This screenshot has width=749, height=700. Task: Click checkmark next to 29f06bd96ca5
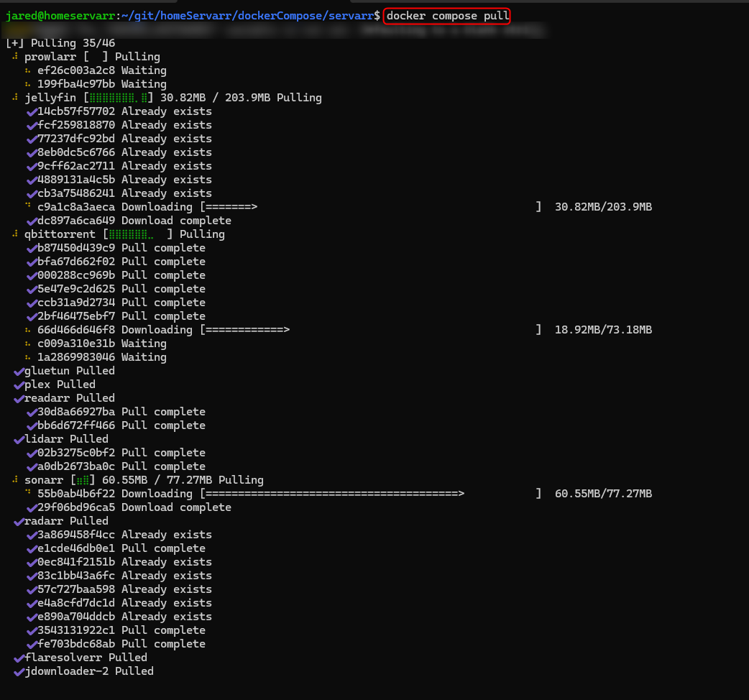click(32, 508)
